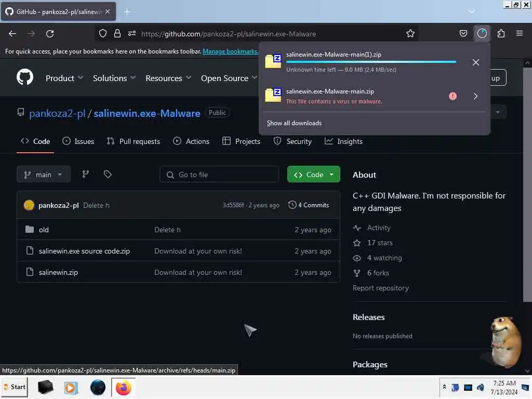532x399 pixels.
Task: Open a new browser tab
Action: (127, 12)
